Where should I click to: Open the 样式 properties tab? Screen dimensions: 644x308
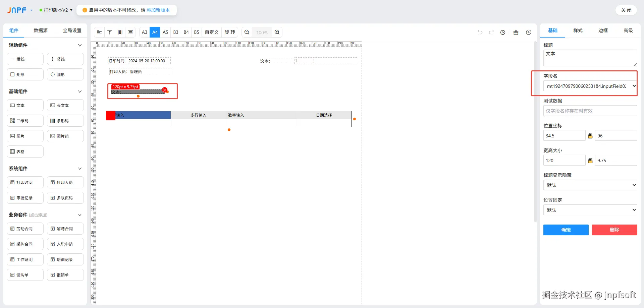[578, 30]
